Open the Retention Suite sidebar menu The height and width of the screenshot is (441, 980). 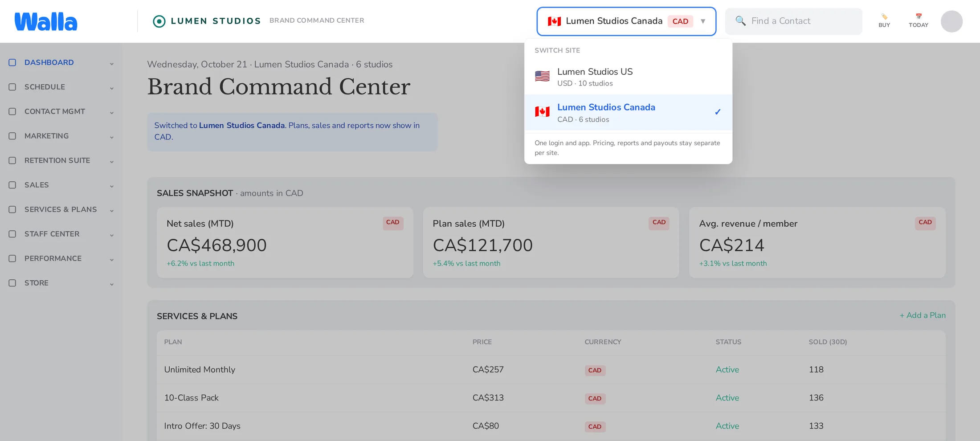(61, 160)
